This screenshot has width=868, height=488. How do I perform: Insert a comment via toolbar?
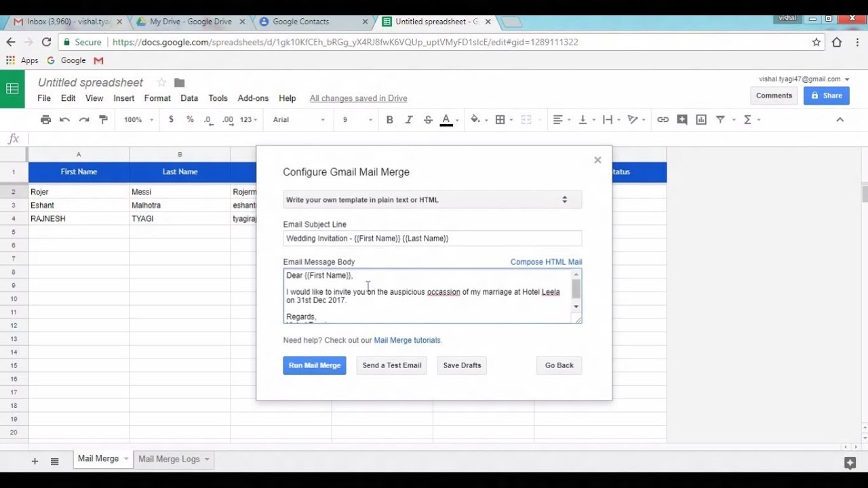pos(682,119)
